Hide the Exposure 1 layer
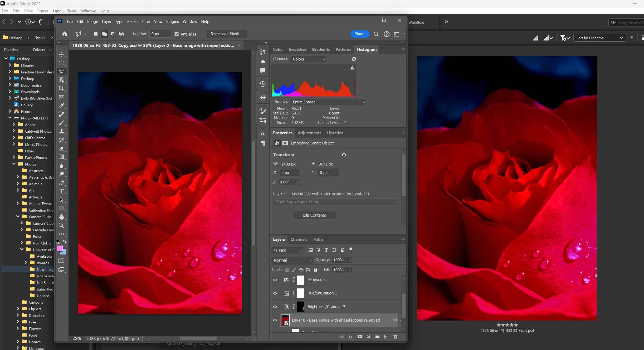The height and width of the screenshot is (350, 644). [275, 280]
